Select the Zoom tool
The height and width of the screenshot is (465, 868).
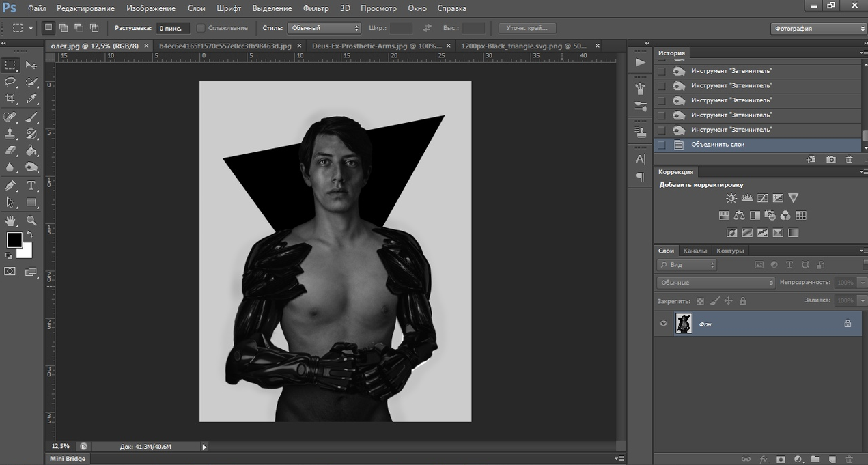(x=31, y=221)
